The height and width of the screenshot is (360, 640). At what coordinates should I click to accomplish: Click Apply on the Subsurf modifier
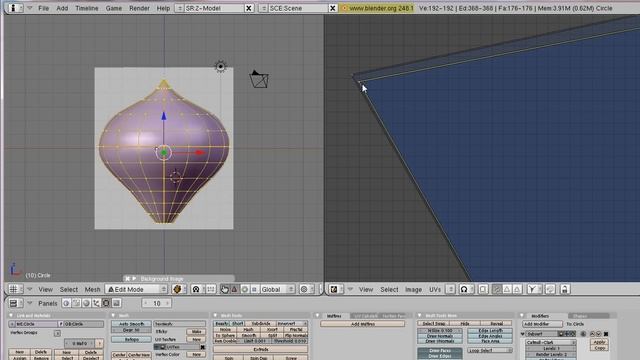[x=599, y=342]
